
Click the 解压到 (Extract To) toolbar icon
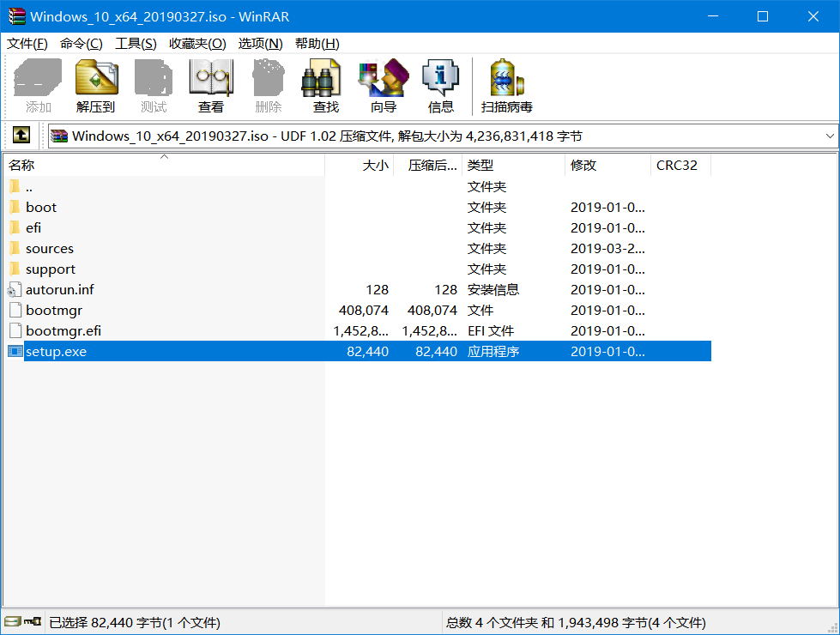click(x=96, y=86)
